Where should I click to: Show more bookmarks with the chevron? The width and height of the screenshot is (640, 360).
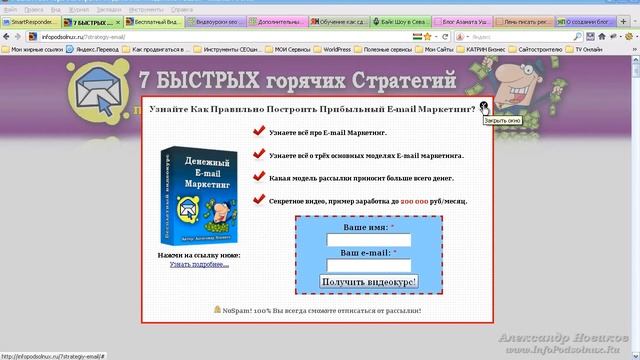pos(635,49)
